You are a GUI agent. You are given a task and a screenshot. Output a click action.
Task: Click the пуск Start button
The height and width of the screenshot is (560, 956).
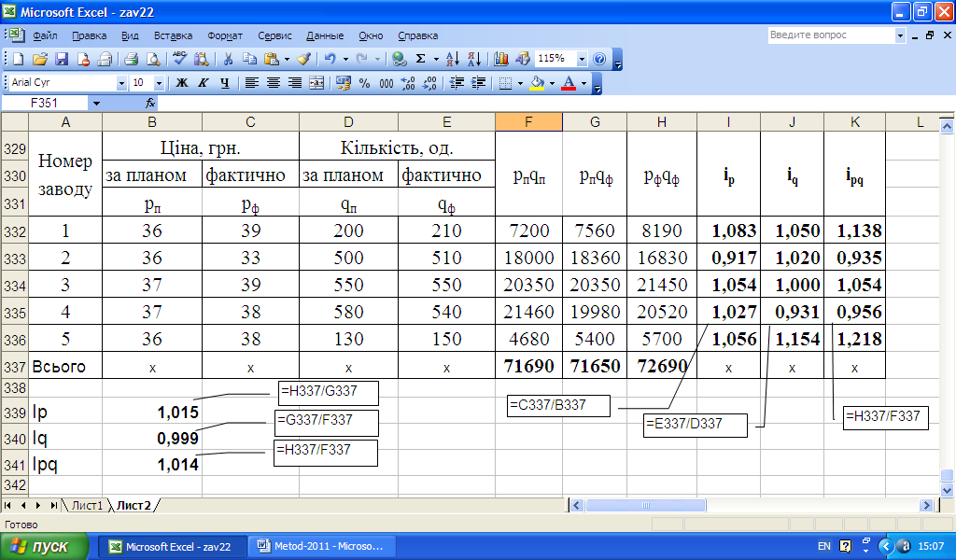pos(44,547)
